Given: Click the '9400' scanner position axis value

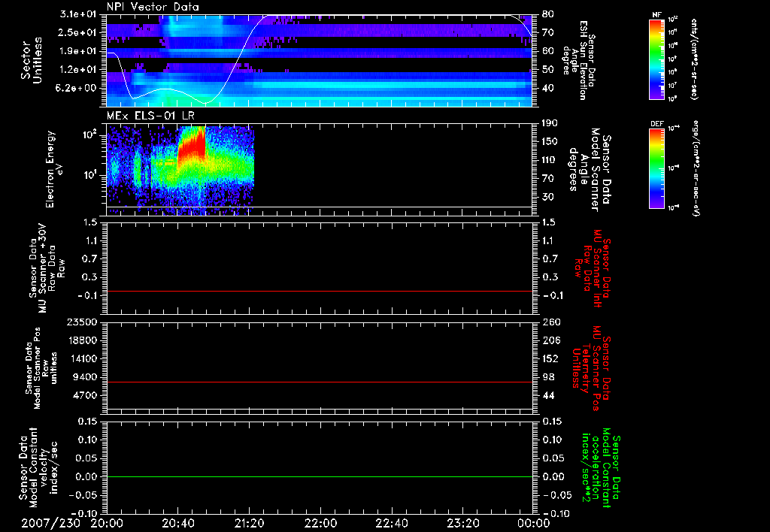Looking at the screenshot, I should tap(86, 377).
